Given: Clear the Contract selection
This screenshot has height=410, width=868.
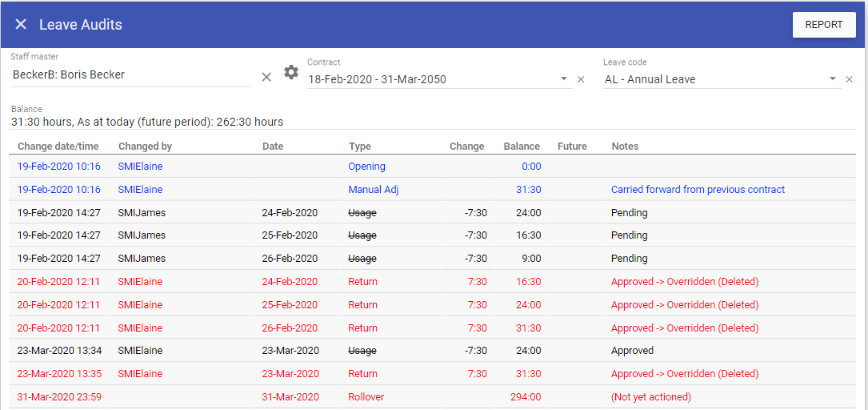Looking at the screenshot, I should tap(581, 79).
